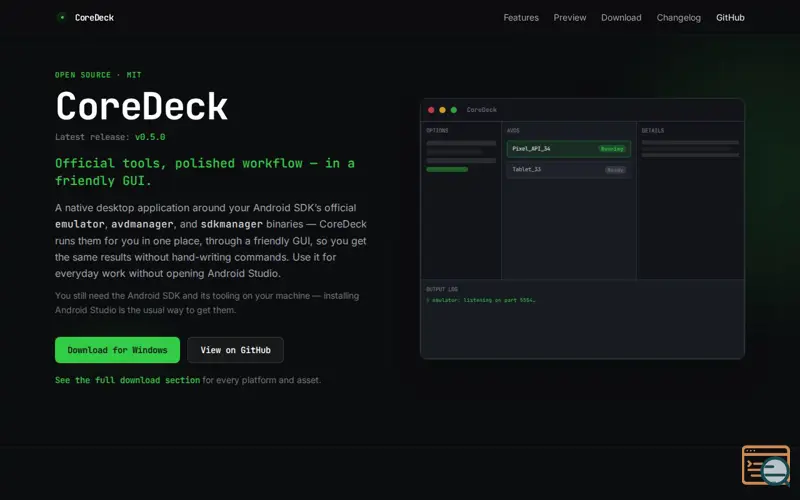The height and width of the screenshot is (500, 800).
Task: Open the Download nav item
Action: 621,17
